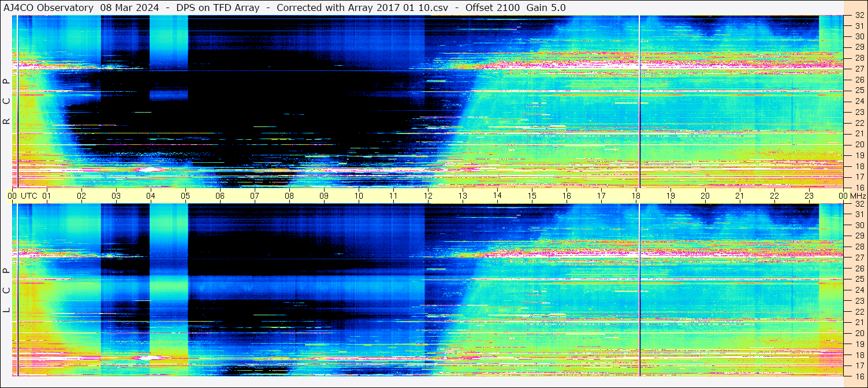Click the 15 hour label on the UTC axis
This screenshot has height=388, width=868.
(x=532, y=196)
